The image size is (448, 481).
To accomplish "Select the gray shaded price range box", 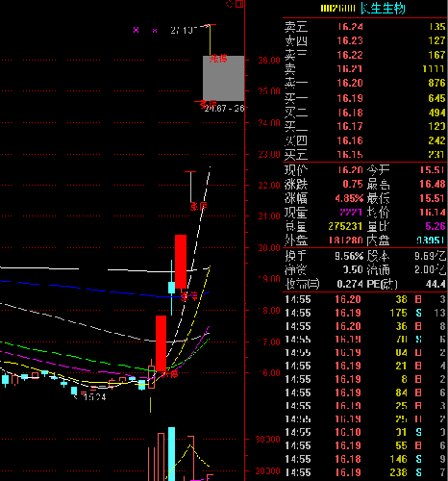I will (x=224, y=78).
